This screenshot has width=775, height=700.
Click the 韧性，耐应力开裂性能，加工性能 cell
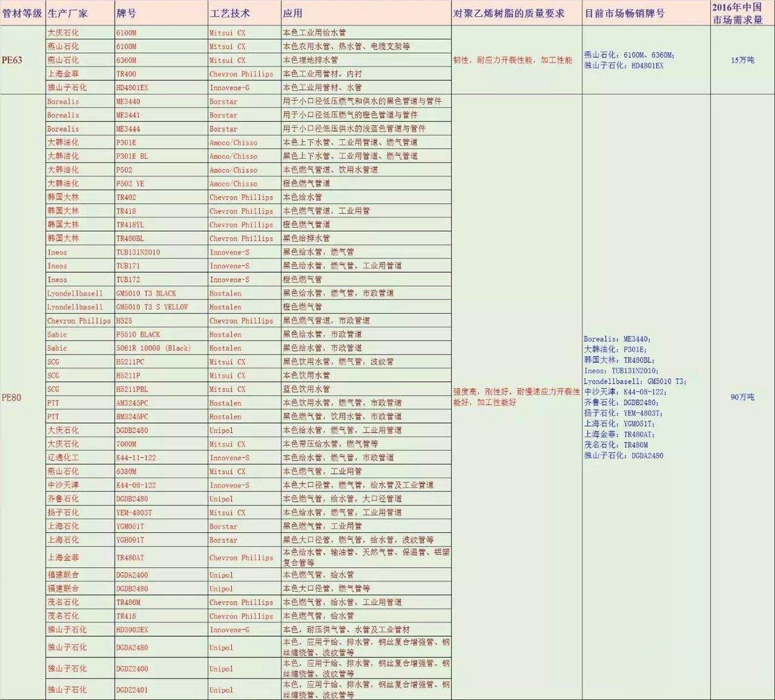pos(516,60)
